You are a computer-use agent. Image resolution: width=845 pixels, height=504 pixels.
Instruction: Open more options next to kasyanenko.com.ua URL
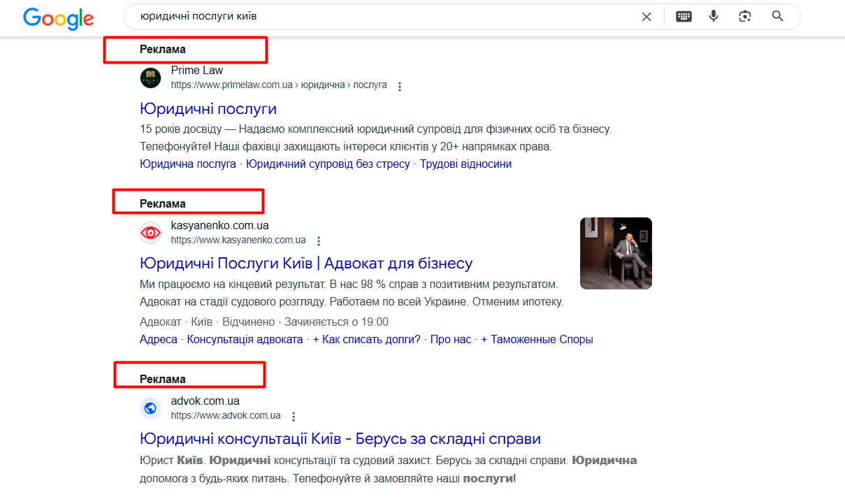tap(319, 241)
